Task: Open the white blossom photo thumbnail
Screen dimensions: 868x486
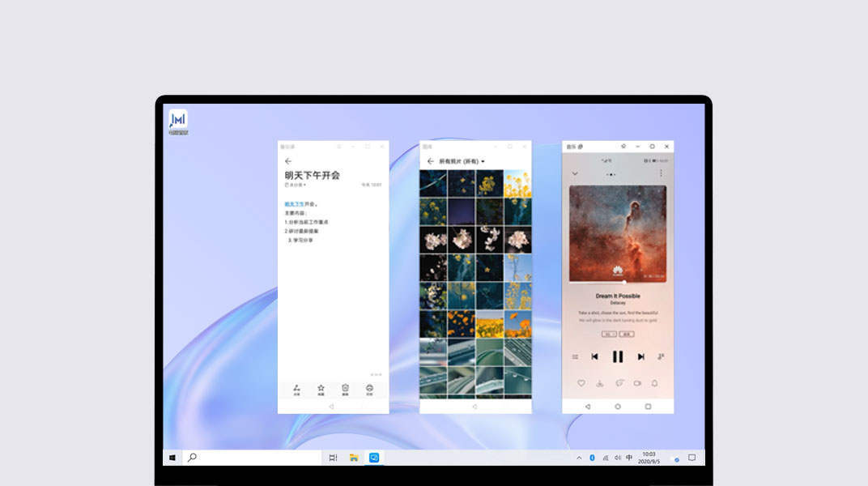Action: pos(462,239)
